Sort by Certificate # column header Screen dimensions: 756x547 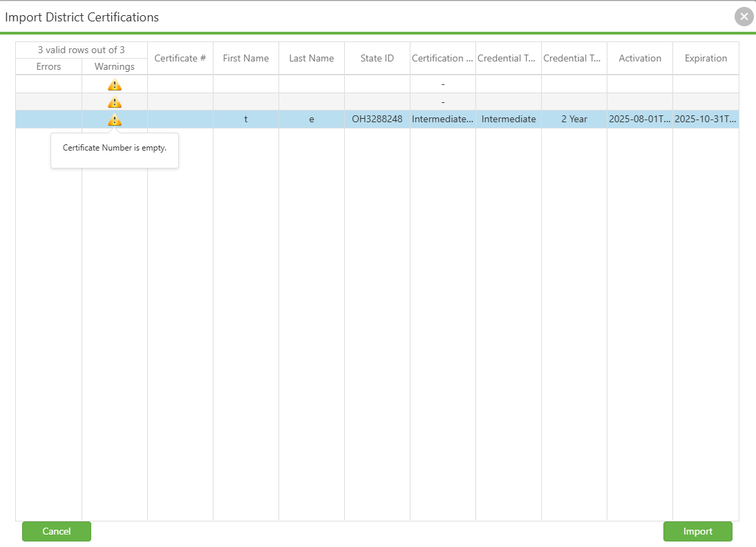[x=180, y=58]
